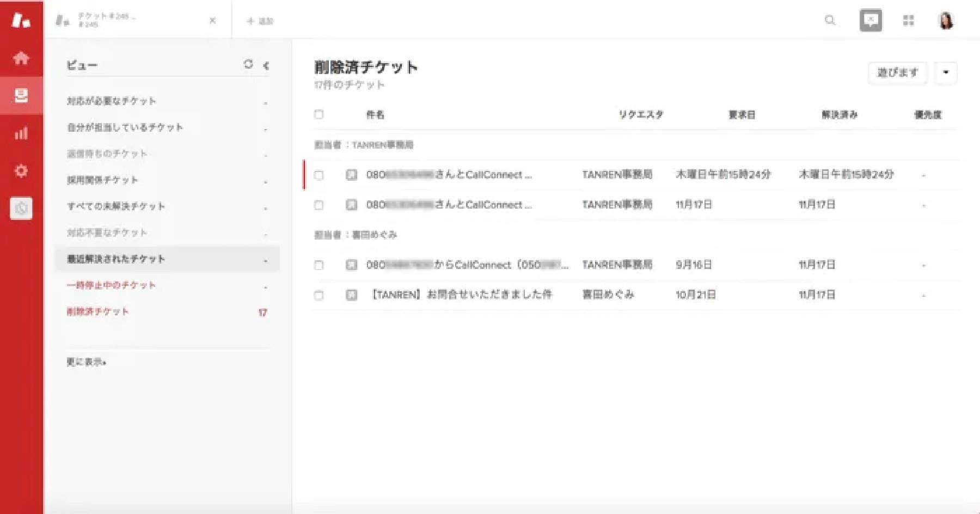Refresh the views list
This screenshot has width=980, height=514.
(x=248, y=64)
